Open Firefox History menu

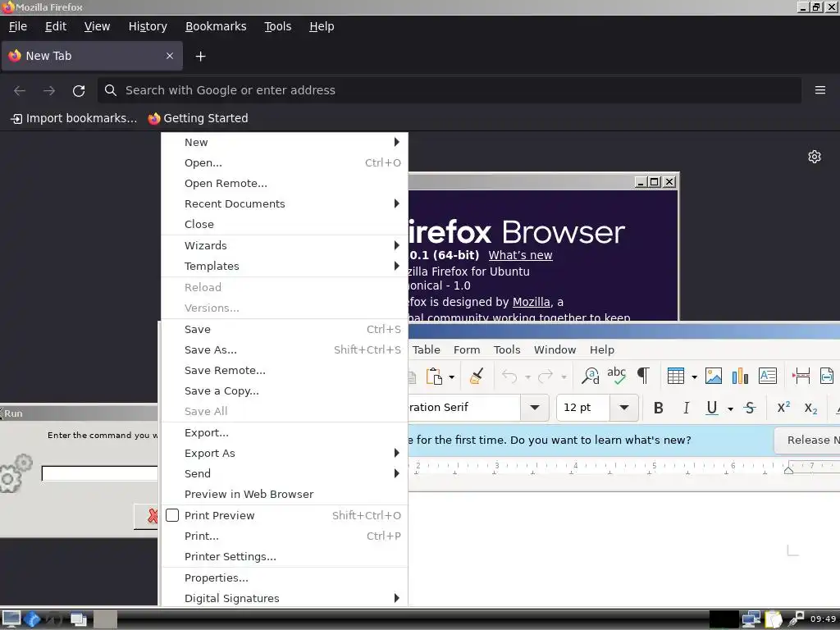(148, 26)
